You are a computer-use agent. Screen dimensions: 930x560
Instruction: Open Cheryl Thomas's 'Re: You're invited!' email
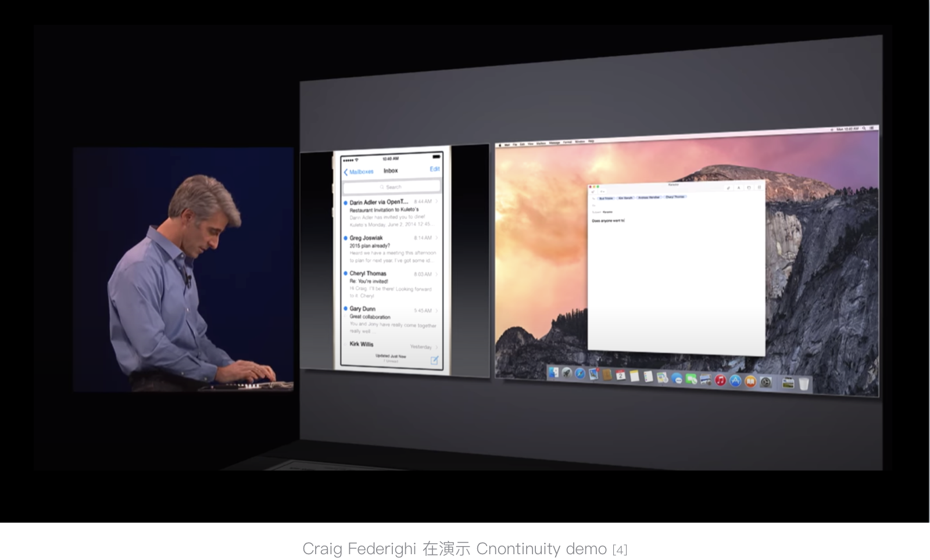pyautogui.click(x=391, y=284)
